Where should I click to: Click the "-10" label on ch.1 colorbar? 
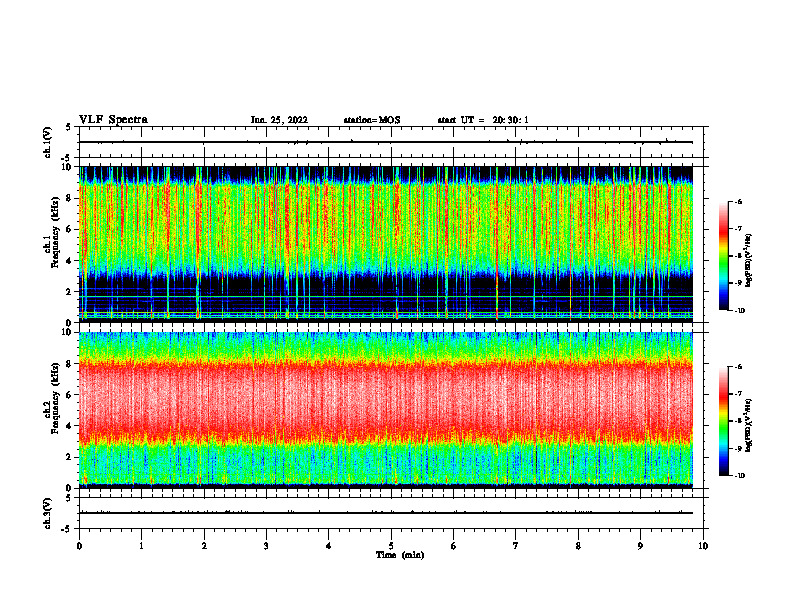739,311
